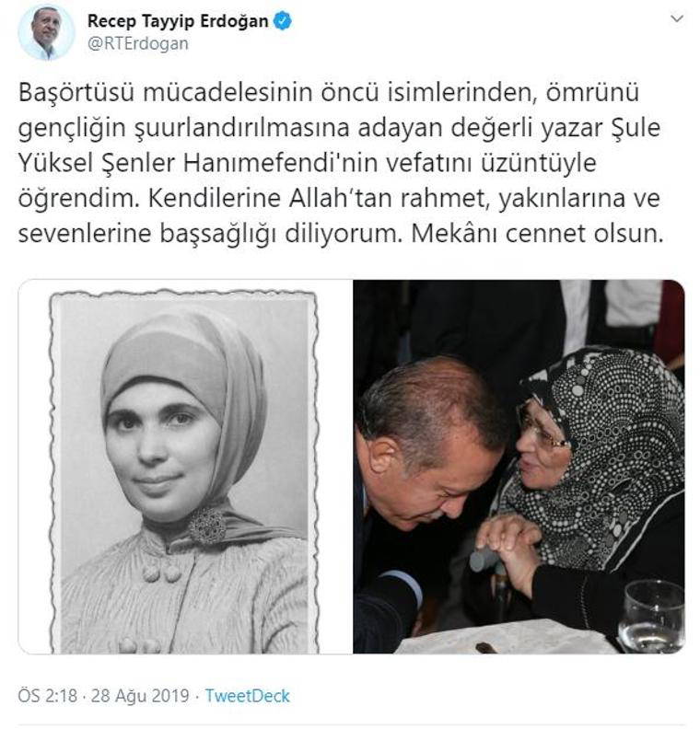Image resolution: width=700 pixels, height=729 pixels.
Task: Open the Recep Tayyip Erdoğan display name
Action: (x=178, y=21)
